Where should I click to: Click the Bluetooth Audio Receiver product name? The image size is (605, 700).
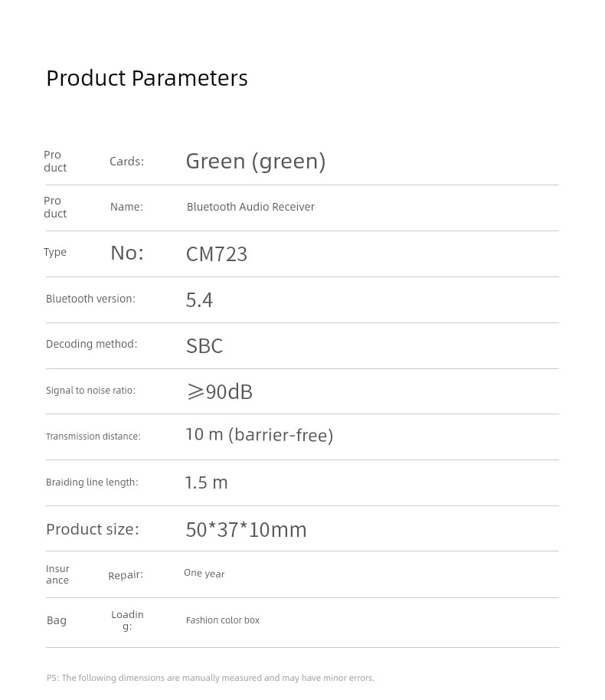click(x=250, y=207)
